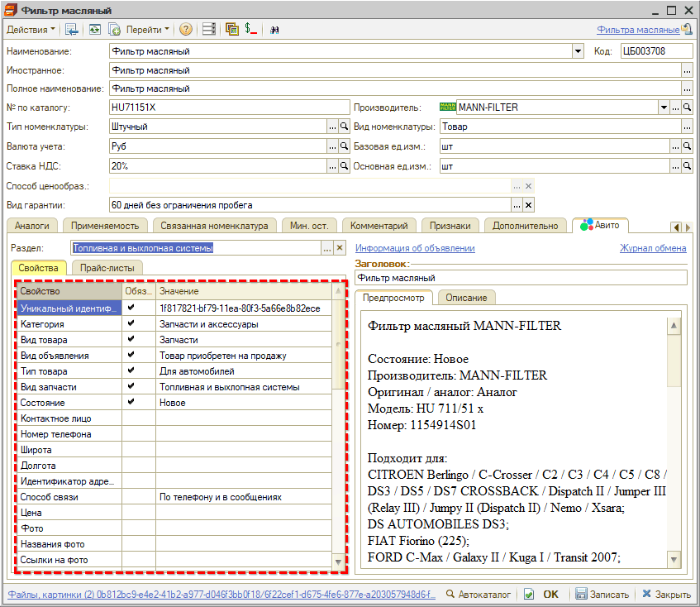This screenshot has height=607, width=700.
Task: Toggle required checkmark for Состояние row
Action: tap(131, 403)
